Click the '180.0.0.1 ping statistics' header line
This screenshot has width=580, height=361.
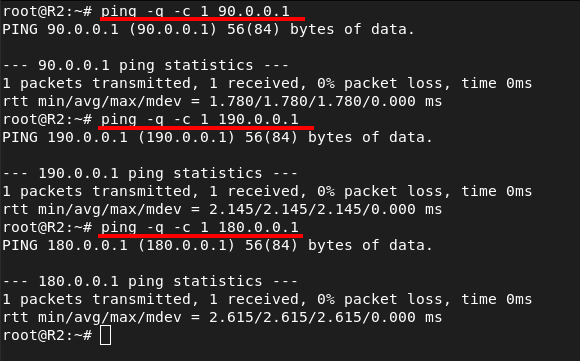[x=150, y=281]
